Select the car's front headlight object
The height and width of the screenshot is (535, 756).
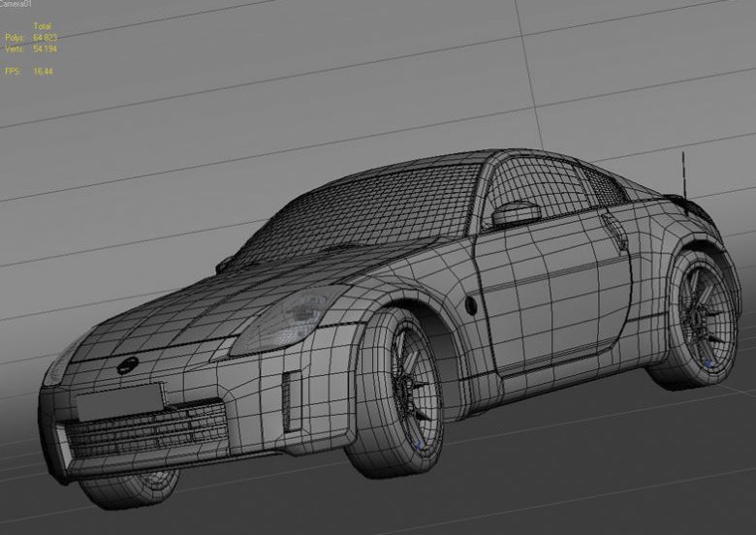pos(289,320)
